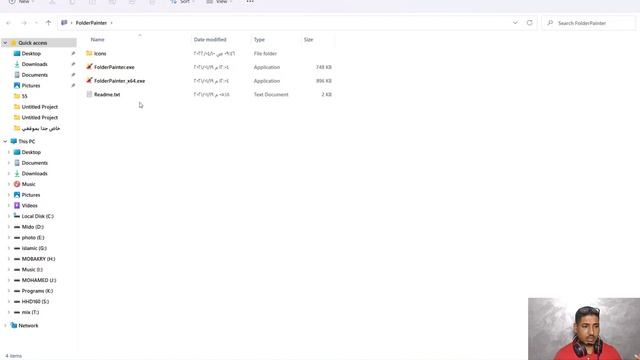Select the Icons folder icon

click(89, 53)
